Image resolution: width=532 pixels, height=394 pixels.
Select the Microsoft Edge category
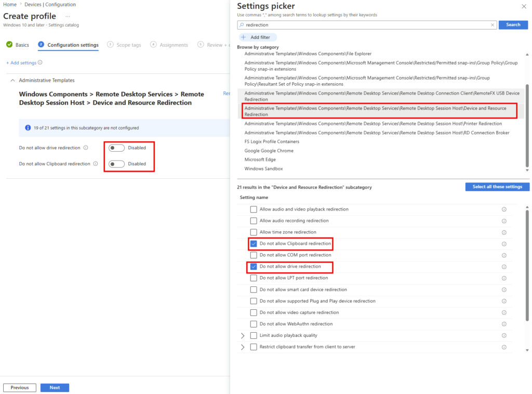click(x=260, y=160)
